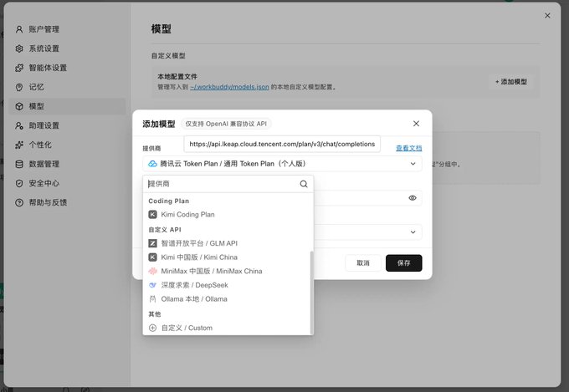Viewport: 569px width, 392px height.
Task: Click the 保存 button
Action: point(404,263)
